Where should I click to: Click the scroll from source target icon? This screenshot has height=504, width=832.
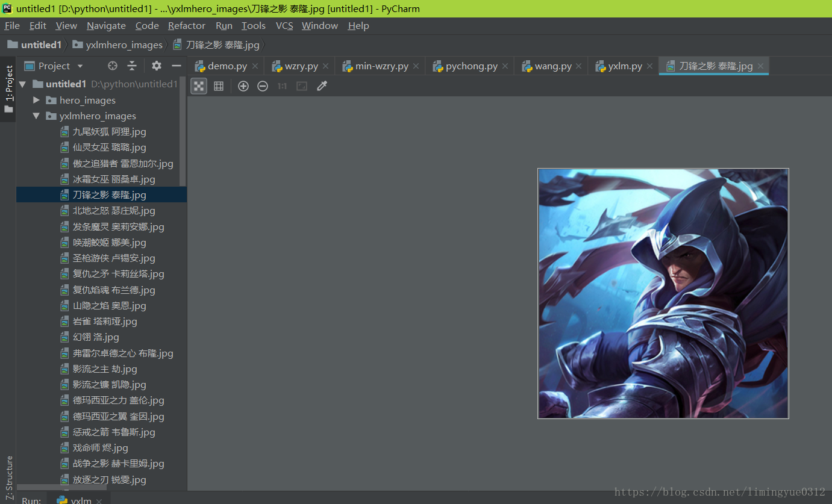[x=113, y=66]
